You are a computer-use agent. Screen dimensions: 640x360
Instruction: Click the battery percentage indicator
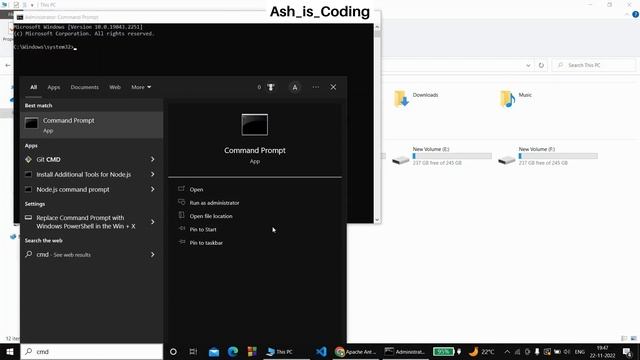[444, 351]
